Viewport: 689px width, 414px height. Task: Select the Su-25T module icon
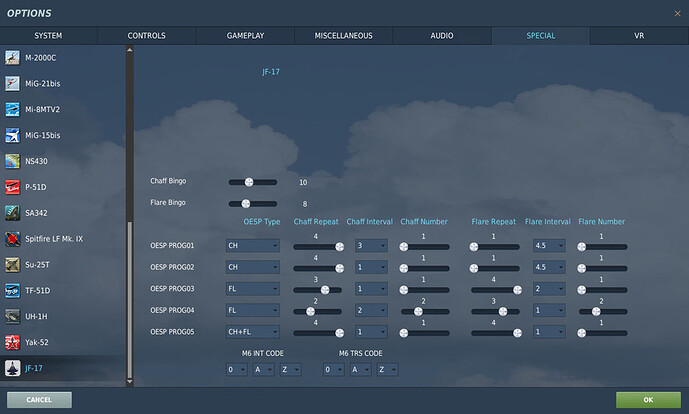click(12, 265)
